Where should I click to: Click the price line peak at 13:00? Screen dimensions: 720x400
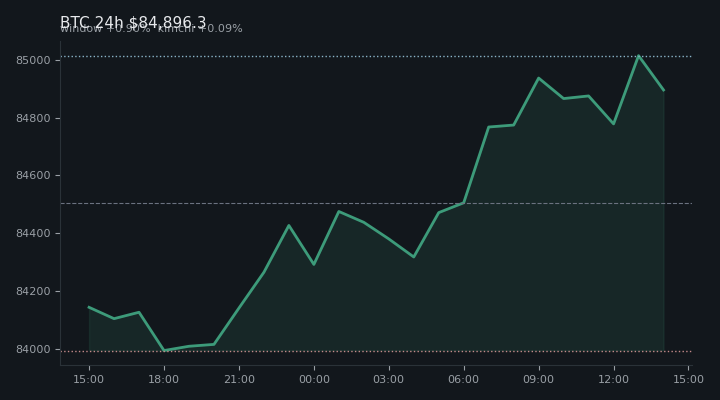639,56
